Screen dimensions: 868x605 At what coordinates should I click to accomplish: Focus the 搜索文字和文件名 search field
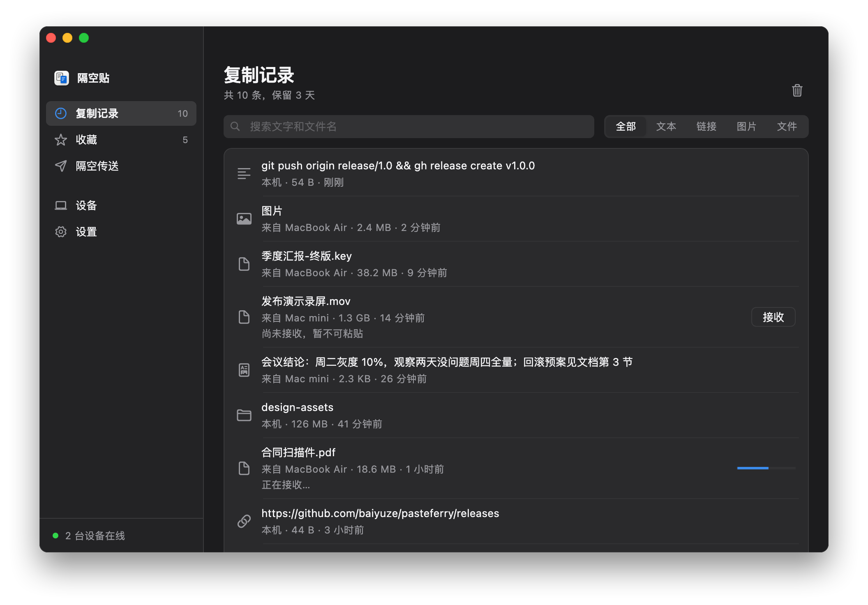[409, 126]
